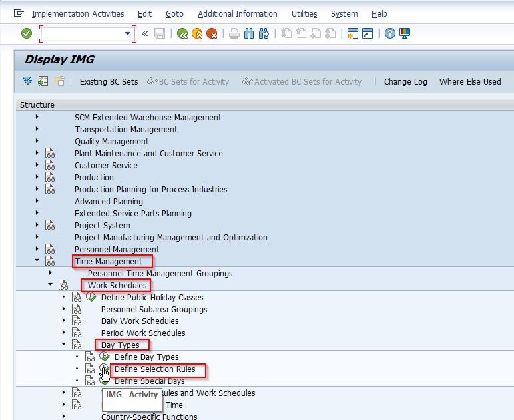514x420 pixels.
Task: Select the Personnel Subarea Groupings row
Action: (154, 309)
